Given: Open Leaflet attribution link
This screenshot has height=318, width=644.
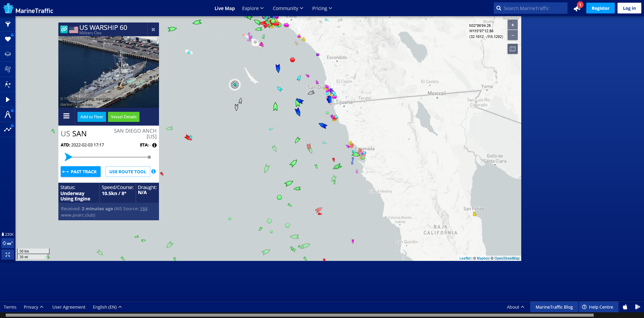Looking at the screenshot, I should (x=465, y=258).
